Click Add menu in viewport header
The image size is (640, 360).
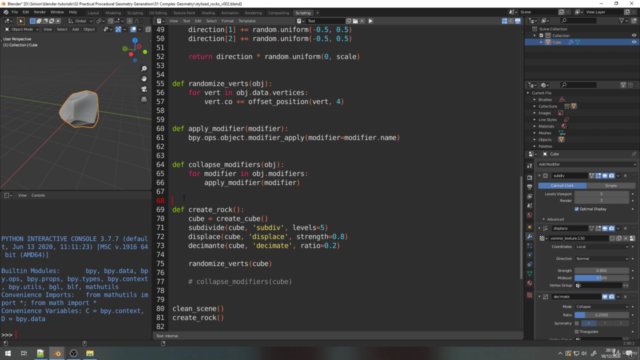point(76,29)
